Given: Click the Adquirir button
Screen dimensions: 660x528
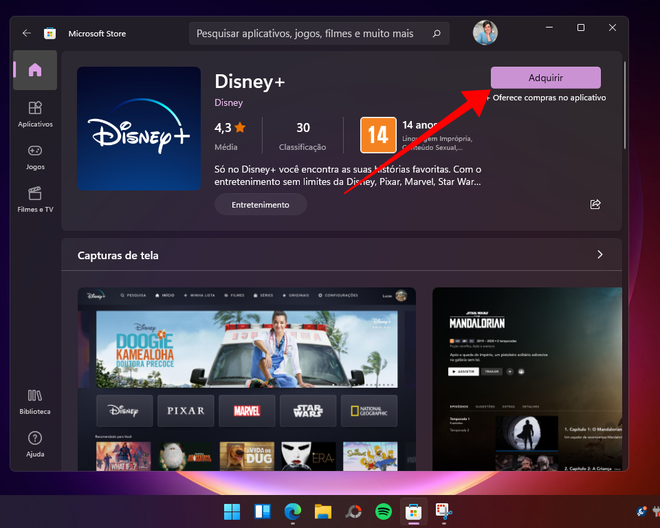Looking at the screenshot, I should [546, 77].
